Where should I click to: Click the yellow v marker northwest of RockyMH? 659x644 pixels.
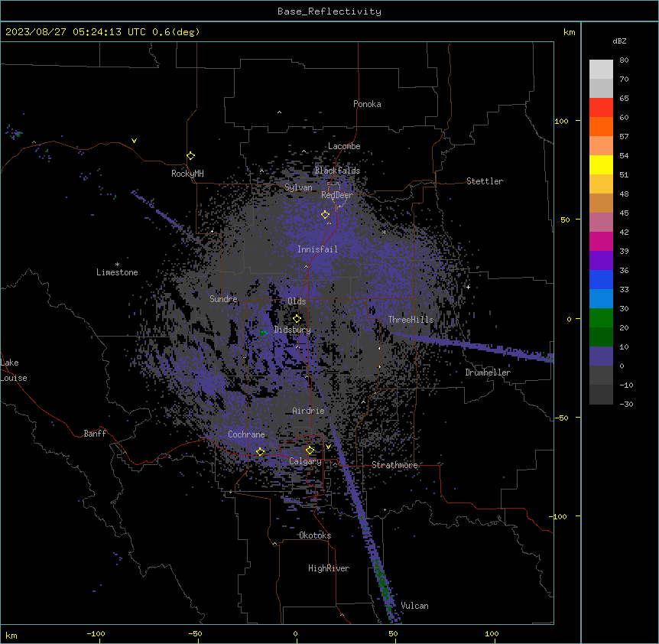pos(134,141)
